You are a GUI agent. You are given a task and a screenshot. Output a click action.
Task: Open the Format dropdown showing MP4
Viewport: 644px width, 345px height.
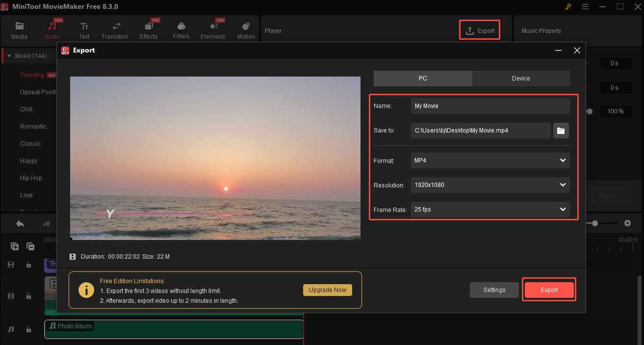(490, 160)
